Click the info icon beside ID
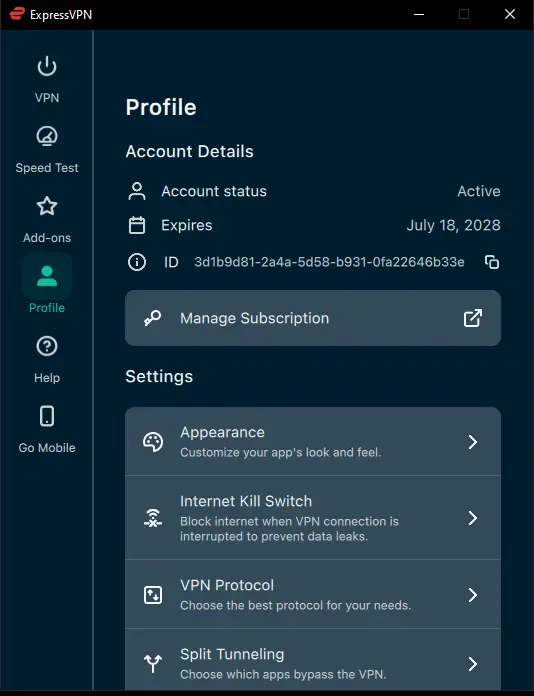 137,262
